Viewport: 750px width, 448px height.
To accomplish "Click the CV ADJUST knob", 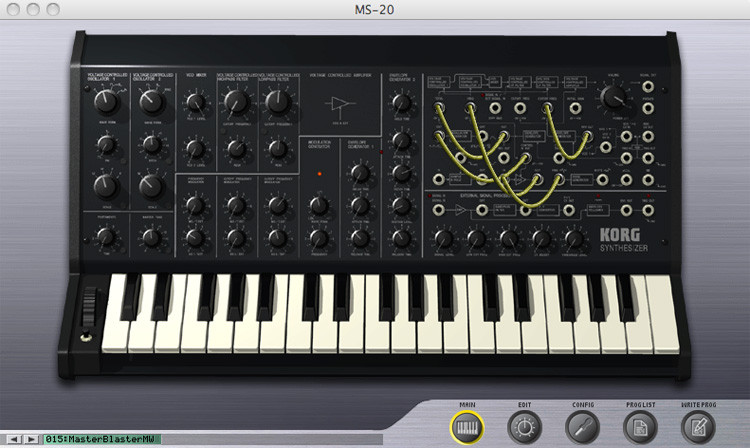I will tap(542, 238).
